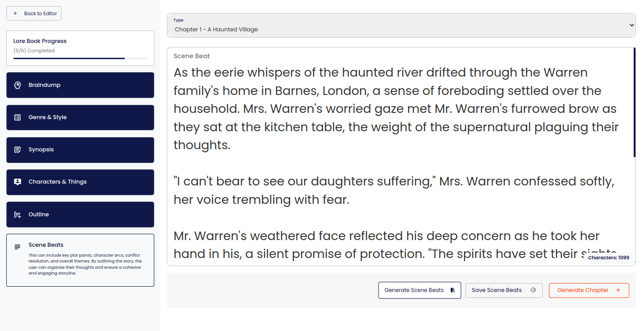Click the Genre & Style list icon

click(x=17, y=117)
